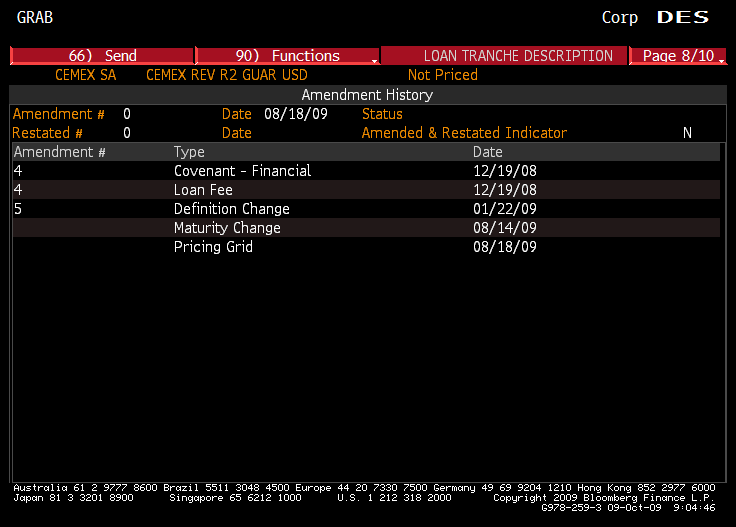
Task: Click the Status field label
Action: pyautogui.click(x=382, y=114)
